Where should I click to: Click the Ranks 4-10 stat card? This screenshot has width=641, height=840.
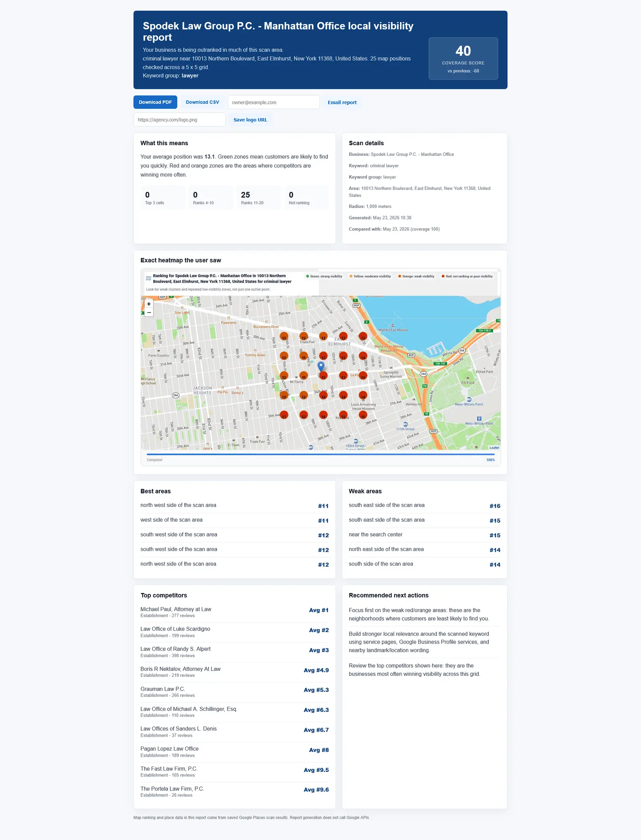coord(211,197)
